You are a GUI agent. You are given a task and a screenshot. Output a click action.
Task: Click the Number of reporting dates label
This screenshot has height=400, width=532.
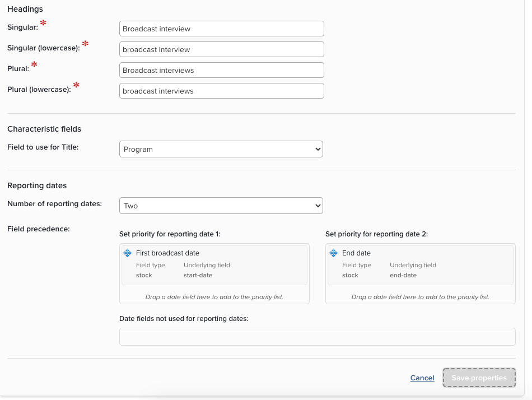[x=54, y=204]
